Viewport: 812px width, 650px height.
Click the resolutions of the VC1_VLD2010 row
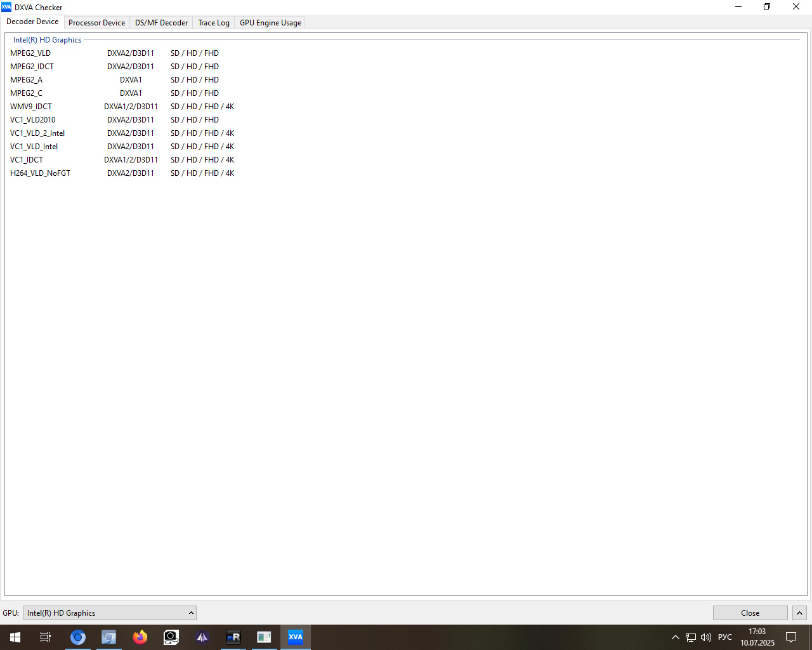(x=195, y=120)
